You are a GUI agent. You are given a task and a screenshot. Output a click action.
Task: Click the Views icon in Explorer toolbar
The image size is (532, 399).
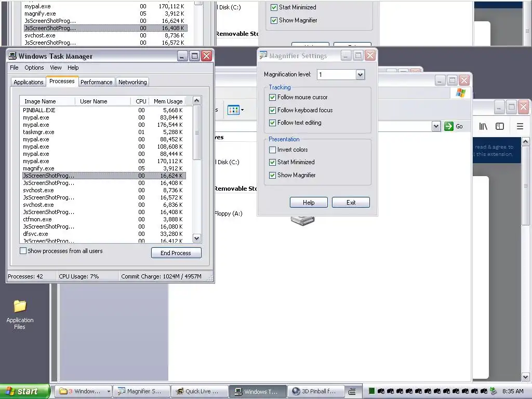233,110
